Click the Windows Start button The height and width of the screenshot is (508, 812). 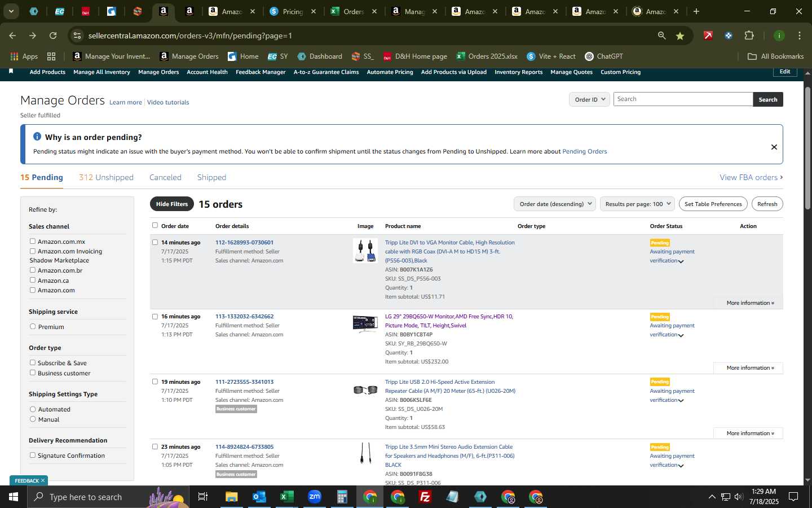tap(13, 497)
